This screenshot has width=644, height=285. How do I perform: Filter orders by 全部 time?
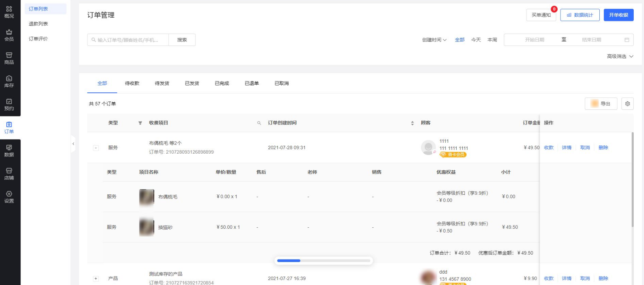(460, 40)
